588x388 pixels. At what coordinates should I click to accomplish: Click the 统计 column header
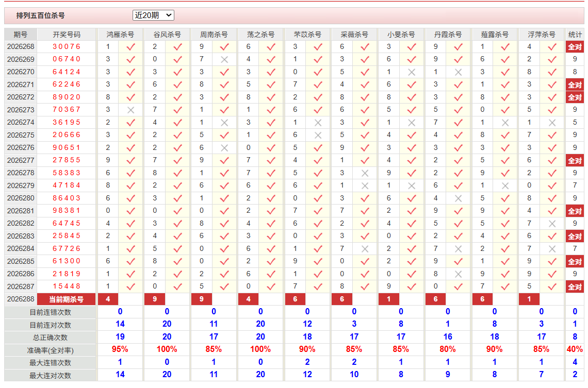click(575, 35)
